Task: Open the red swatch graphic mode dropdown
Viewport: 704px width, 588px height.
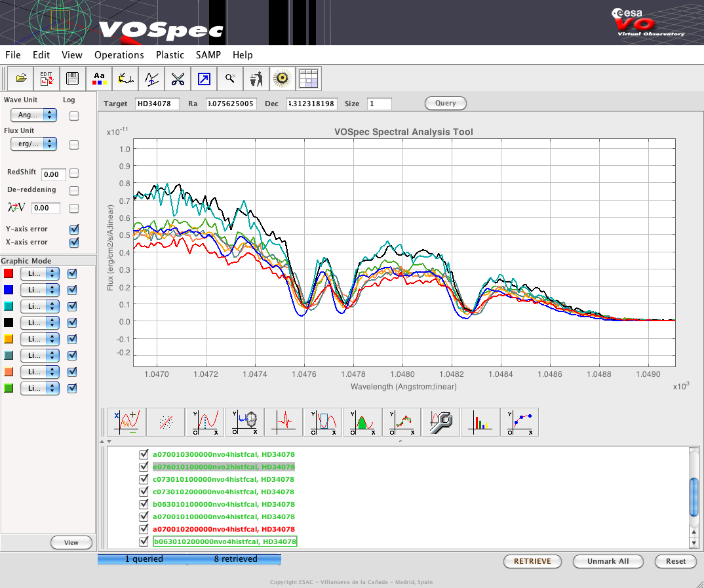Action: pyautogui.click(x=40, y=273)
